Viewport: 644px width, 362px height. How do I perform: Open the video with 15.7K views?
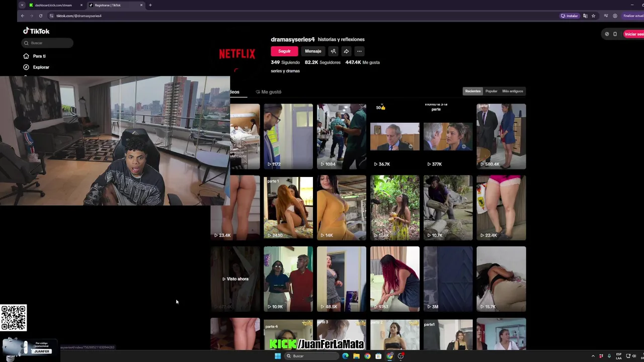coord(502,279)
